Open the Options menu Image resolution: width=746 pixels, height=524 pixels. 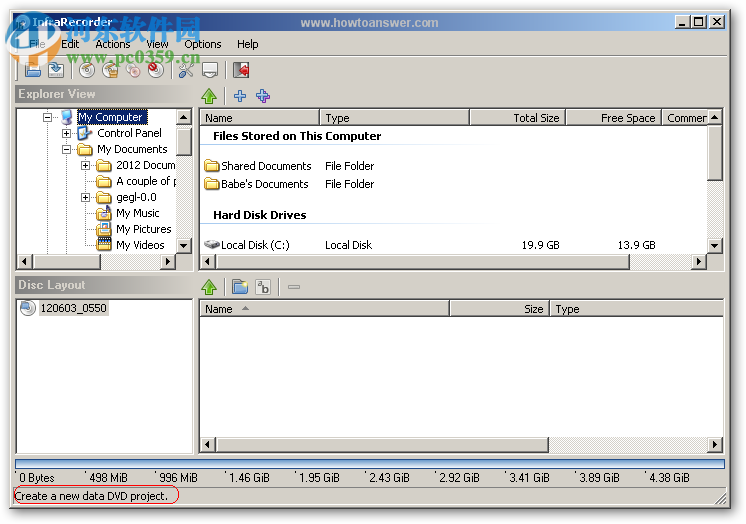[202, 44]
